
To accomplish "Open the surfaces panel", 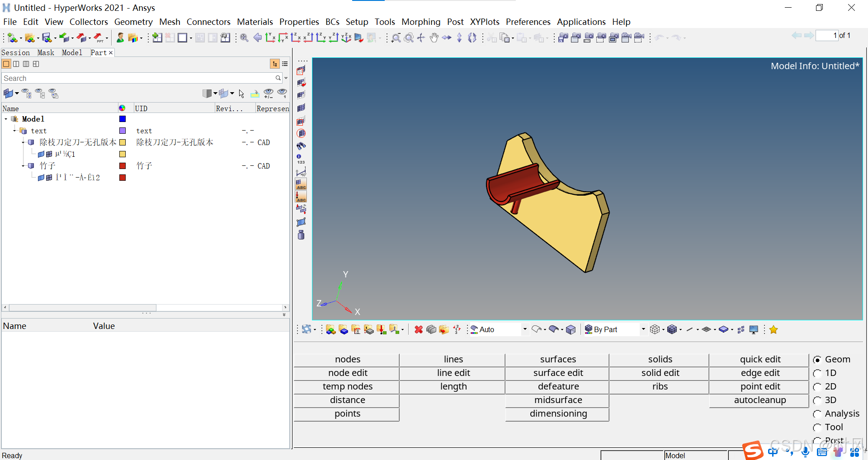I will click(557, 360).
